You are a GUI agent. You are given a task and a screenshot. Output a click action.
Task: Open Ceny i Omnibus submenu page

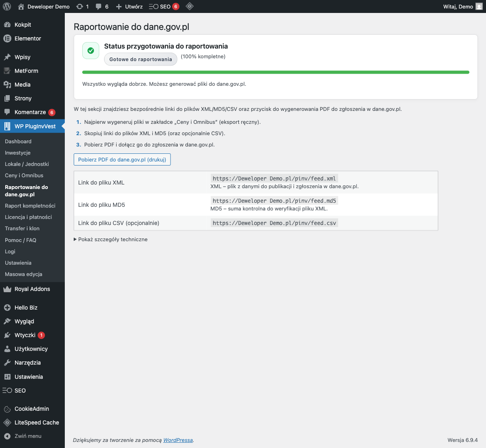pos(24,175)
